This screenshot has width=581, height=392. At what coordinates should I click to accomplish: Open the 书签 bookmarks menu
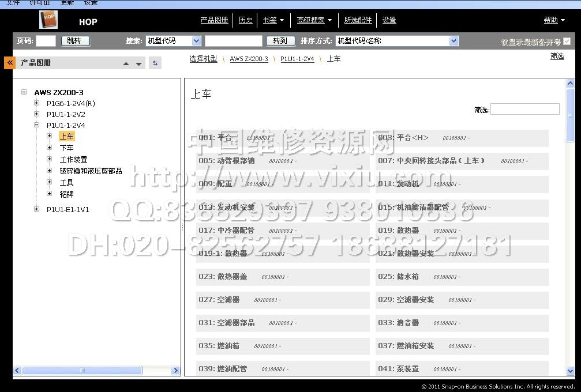tap(273, 20)
